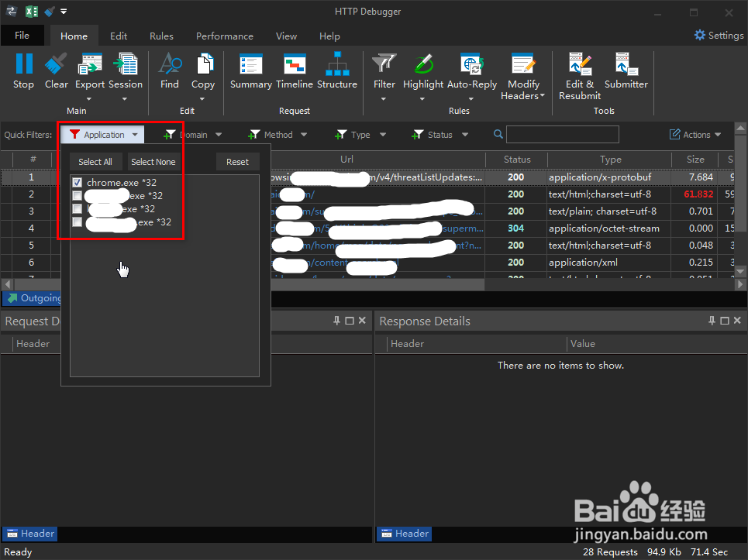Click the Filter funnel icon
This screenshot has height=560, width=748.
384,64
